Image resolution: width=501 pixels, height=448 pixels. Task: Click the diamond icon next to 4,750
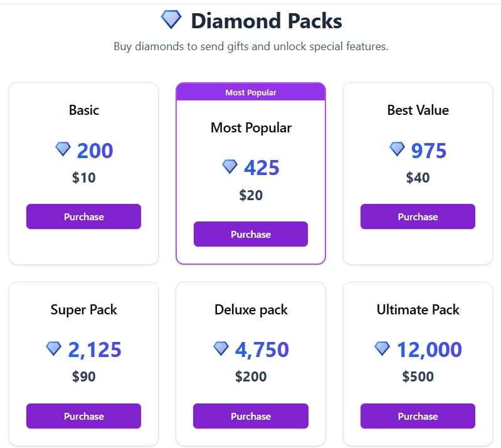tap(221, 349)
